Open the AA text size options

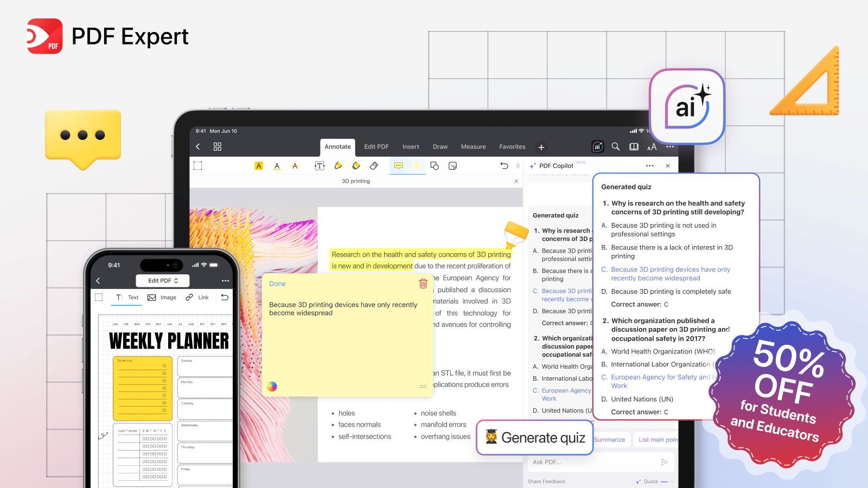(x=652, y=147)
